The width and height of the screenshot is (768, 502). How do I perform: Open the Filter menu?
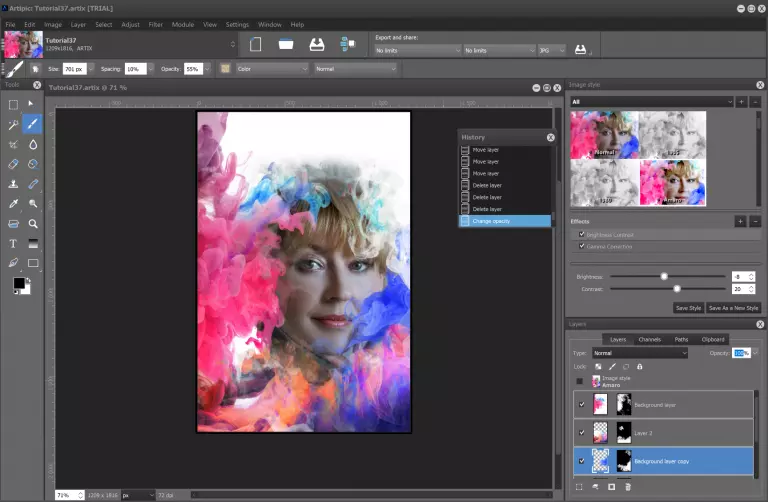coord(155,23)
